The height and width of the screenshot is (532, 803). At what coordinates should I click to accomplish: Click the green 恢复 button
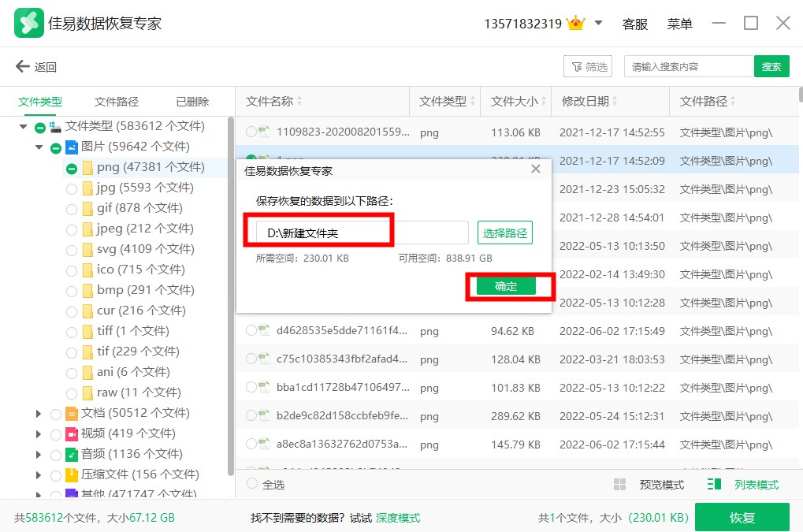point(742,518)
